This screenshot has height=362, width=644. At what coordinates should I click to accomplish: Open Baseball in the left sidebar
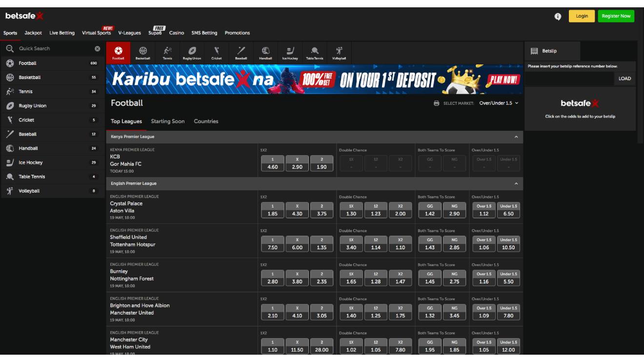52,134
